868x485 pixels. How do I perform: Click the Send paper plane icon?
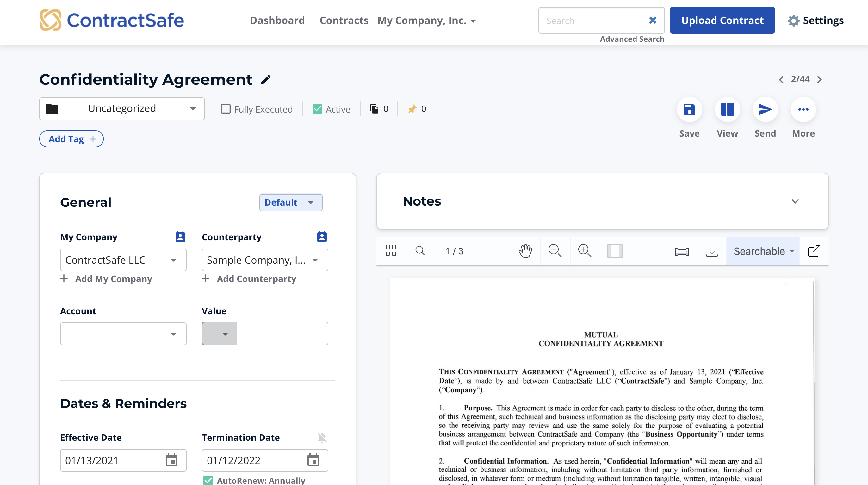765,109
